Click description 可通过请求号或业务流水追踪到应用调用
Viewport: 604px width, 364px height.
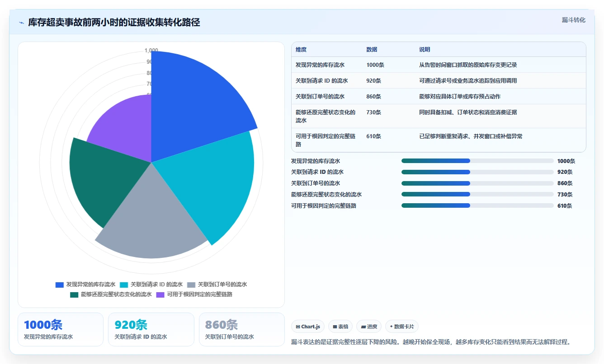pyautogui.click(x=468, y=81)
